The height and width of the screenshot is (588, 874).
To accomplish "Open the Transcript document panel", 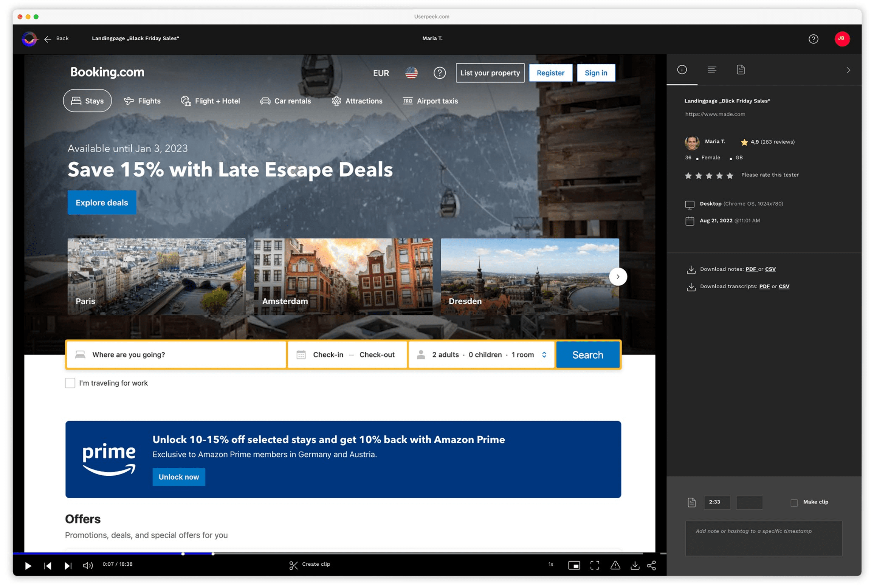I will (x=741, y=70).
